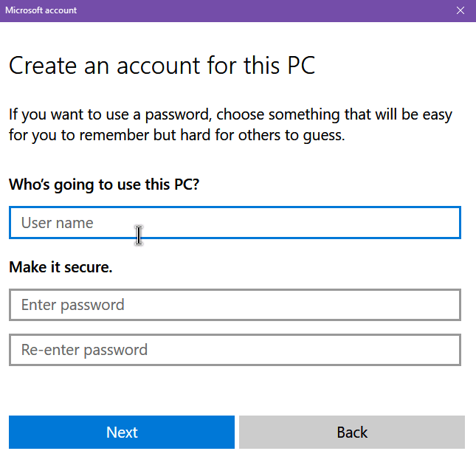Activate the password confirmation text box

[235, 350]
